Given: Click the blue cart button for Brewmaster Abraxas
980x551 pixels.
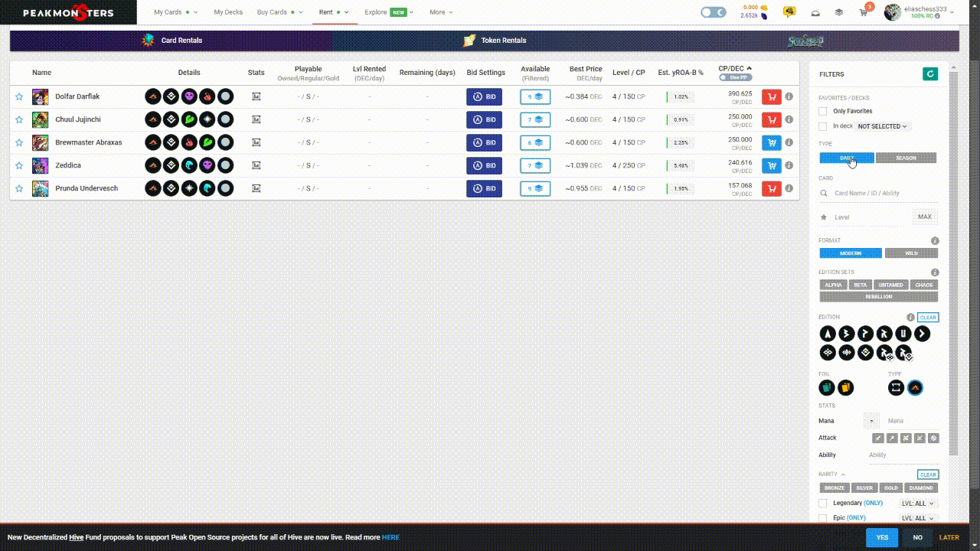Looking at the screenshot, I should point(772,143).
